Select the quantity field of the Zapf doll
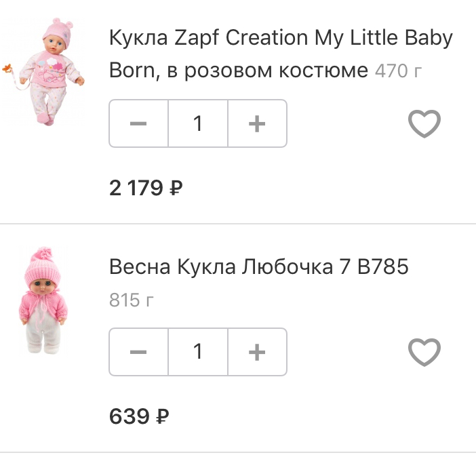Image resolution: width=476 pixels, height=455 pixels. pos(198,124)
